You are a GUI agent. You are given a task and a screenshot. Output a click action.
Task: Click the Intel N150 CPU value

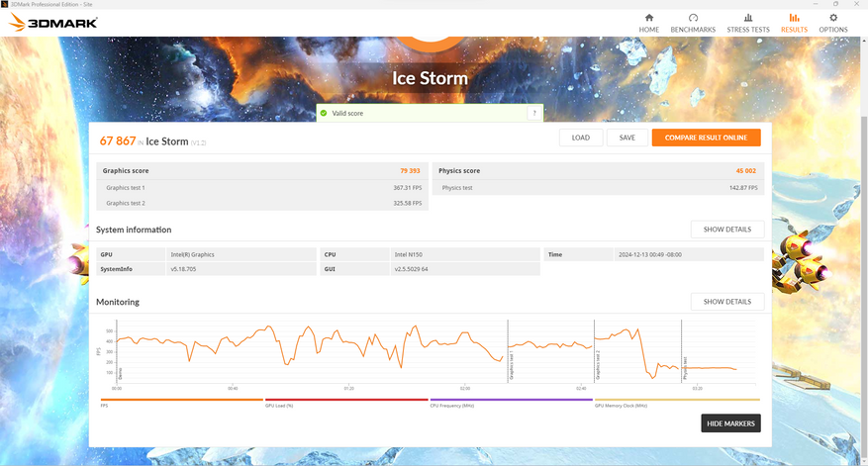(x=408, y=254)
